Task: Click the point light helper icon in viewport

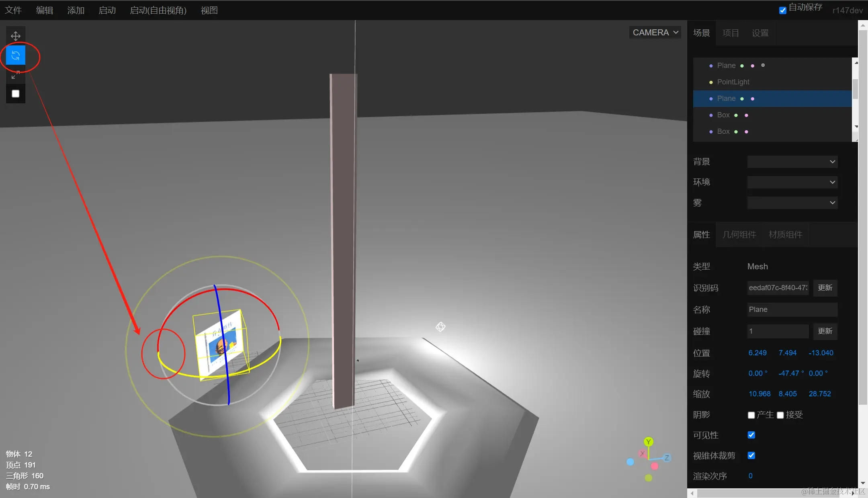Action: [440, 327]
